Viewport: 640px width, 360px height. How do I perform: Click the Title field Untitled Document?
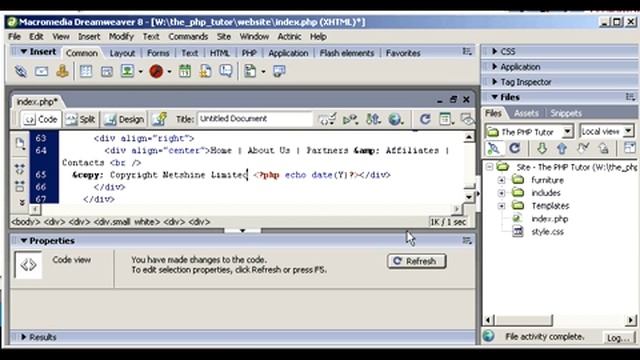(x=255, y=119)
